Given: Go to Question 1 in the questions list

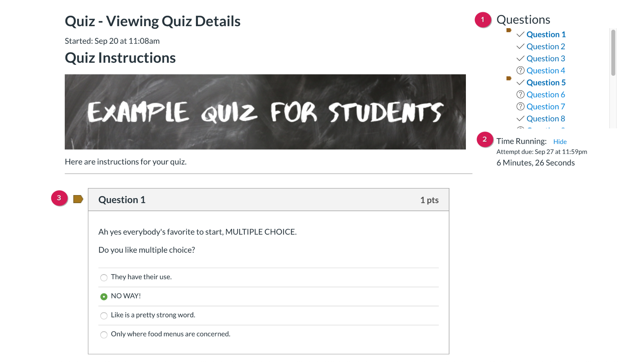Looking at the screenshot, I should (546, 35).
